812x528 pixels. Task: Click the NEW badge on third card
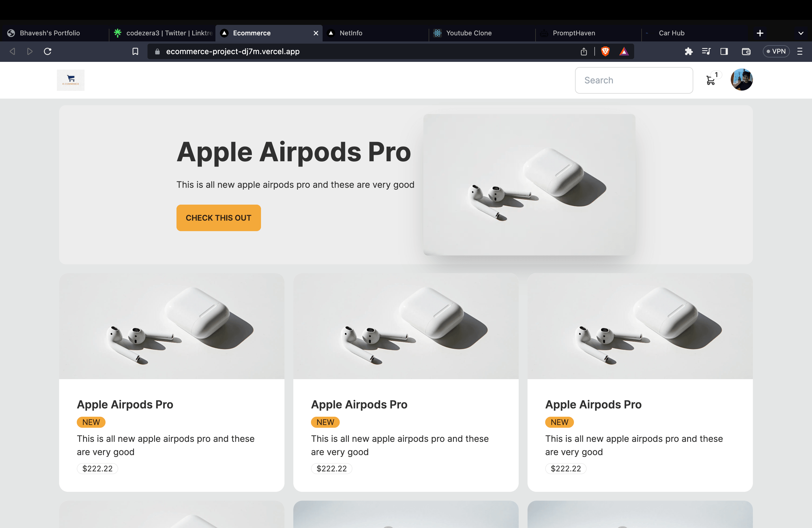point(560,422)
